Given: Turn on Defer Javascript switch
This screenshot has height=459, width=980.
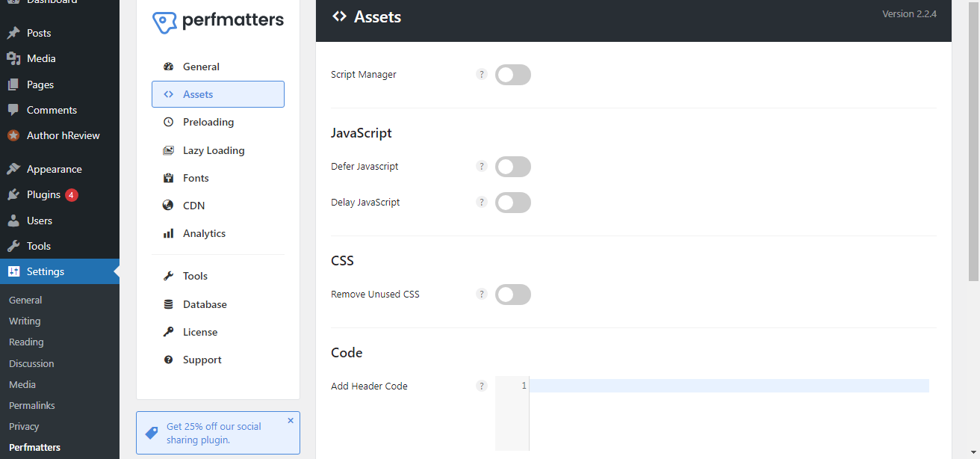Looking at the screenshot, I should point(512,167).
